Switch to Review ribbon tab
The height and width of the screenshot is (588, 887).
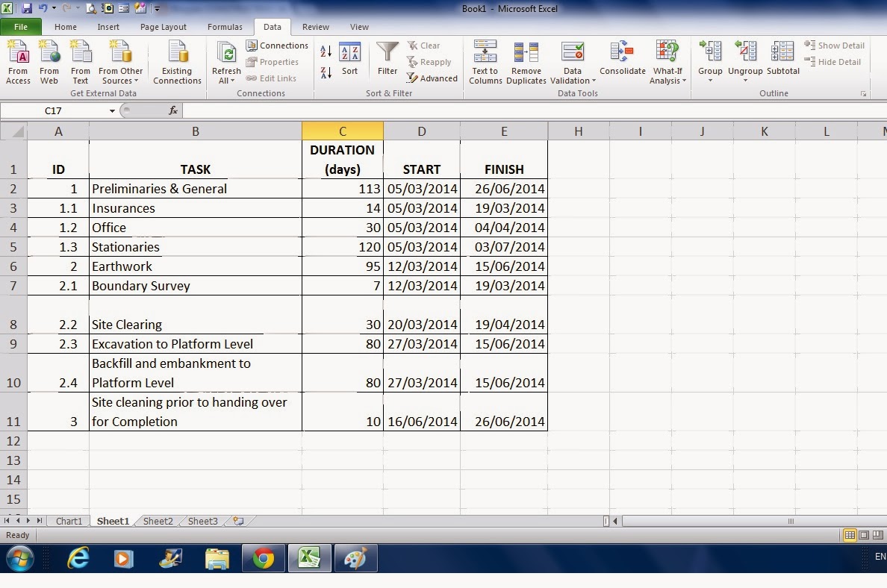pos(316,27)
